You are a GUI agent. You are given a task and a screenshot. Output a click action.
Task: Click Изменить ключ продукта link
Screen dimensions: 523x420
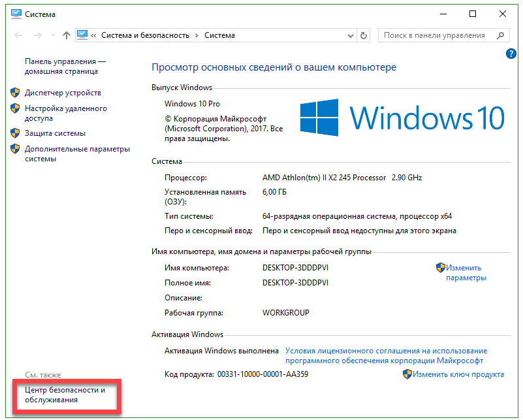(x=458, y=375)
